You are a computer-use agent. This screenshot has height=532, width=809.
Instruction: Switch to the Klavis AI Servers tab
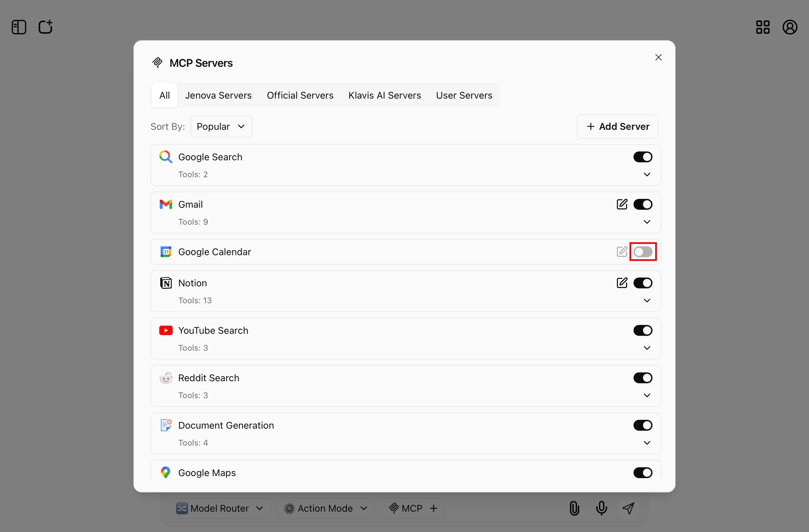(384, 96)
